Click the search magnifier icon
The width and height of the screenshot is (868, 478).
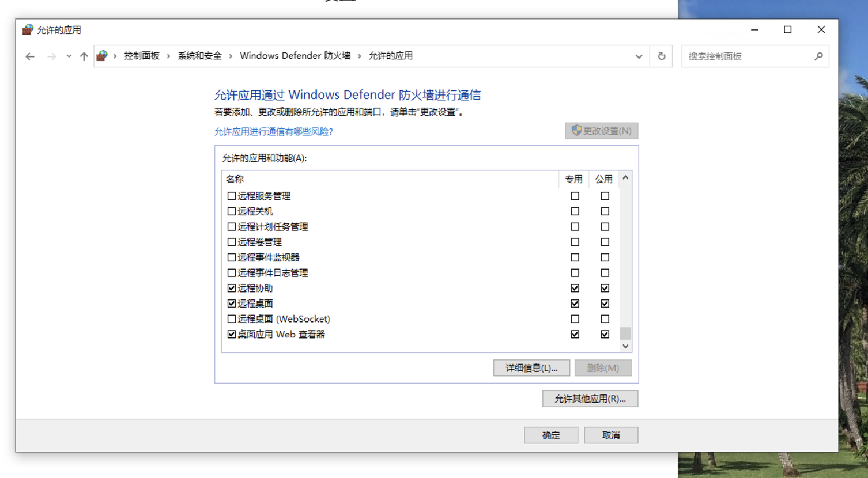[x=818, y=56]
